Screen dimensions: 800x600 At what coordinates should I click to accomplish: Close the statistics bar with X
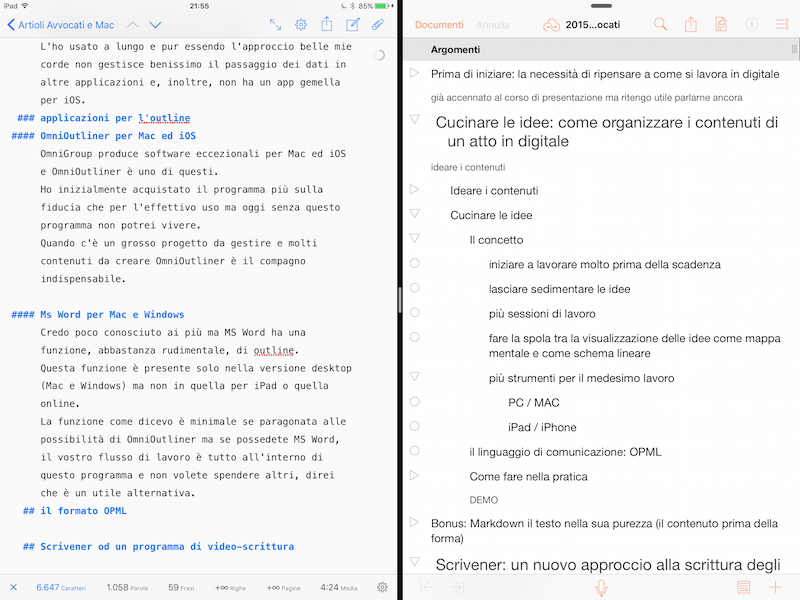(x=13, y=587)
